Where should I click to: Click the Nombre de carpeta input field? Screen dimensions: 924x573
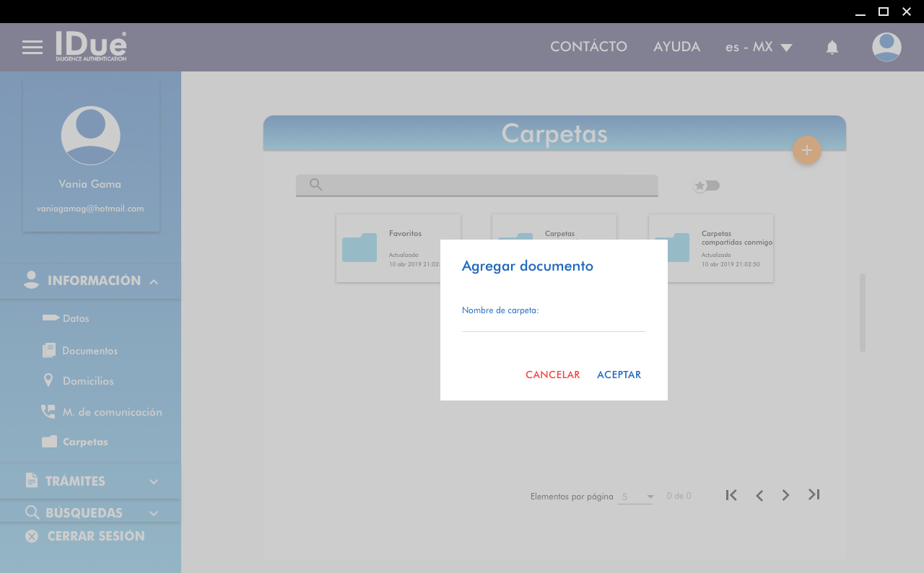[553, 323]
